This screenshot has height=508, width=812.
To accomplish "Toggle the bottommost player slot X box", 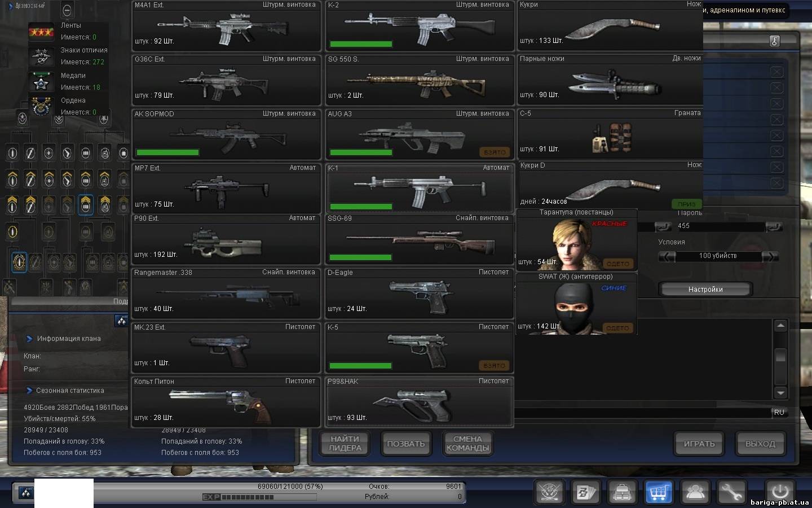I will click(776, 183).
